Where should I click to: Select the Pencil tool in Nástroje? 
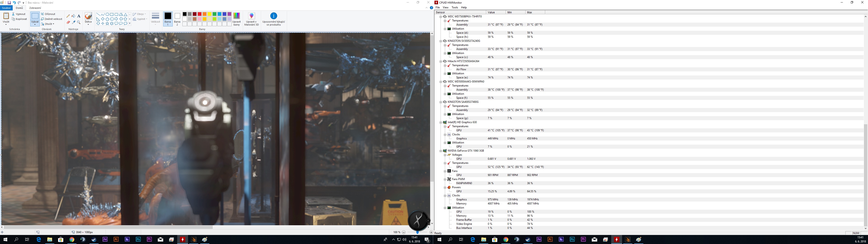pos(68,16)
